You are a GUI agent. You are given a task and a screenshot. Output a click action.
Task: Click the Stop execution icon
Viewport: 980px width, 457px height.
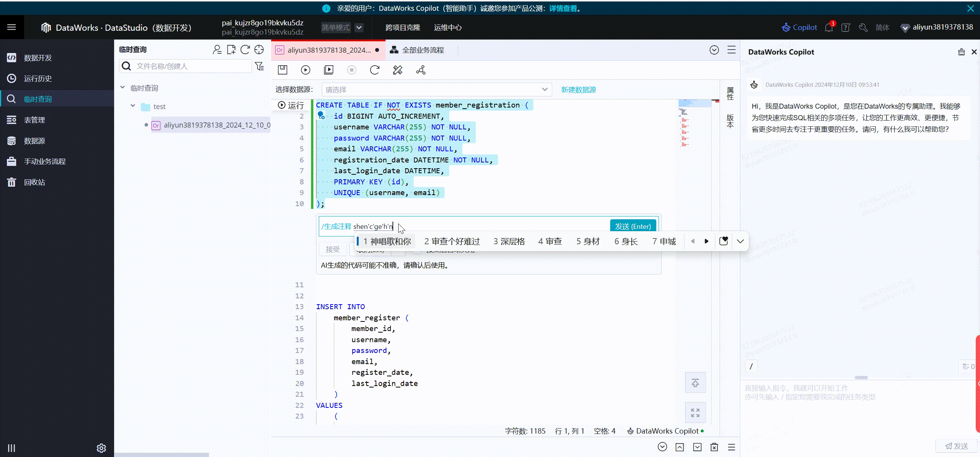pyautogui.click(x=351, y=70)
